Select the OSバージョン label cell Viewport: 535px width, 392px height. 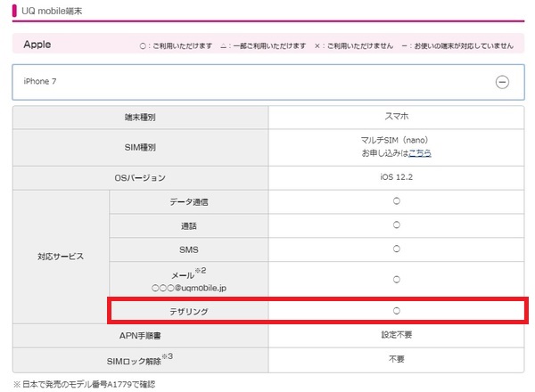[x=140, y=178]
